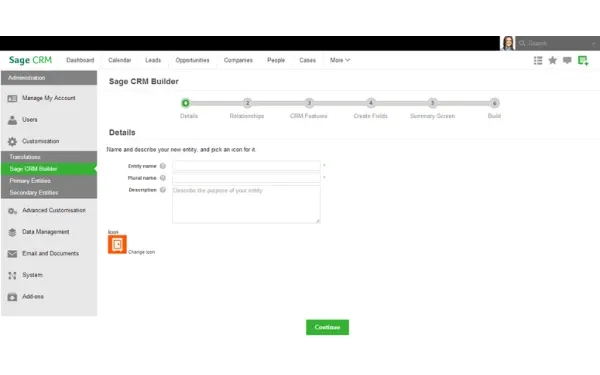Open the System label in sidebar
The image size is (600, 375).
click(x=33, y=275)
